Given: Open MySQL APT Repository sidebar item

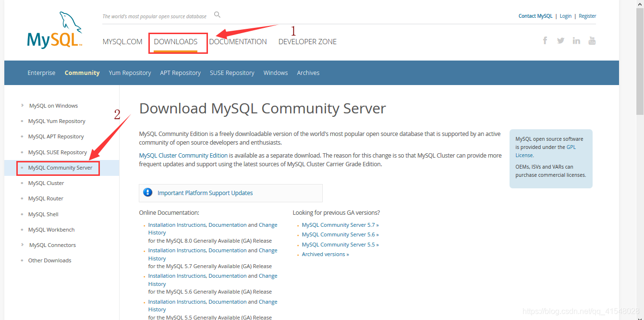Looking at the screenshot, I should (56, 136).
